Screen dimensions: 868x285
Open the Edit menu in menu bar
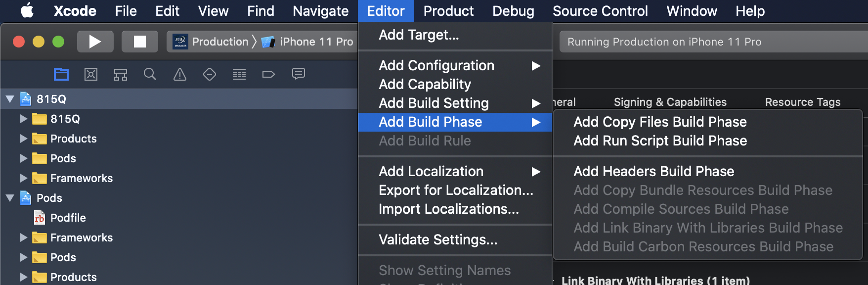point(167,10)
